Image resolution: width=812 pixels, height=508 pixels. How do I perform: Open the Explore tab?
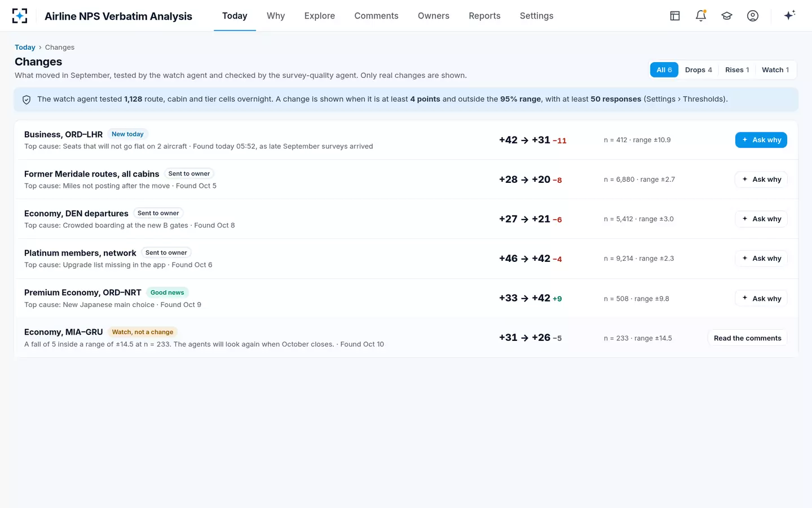point(320,16)
